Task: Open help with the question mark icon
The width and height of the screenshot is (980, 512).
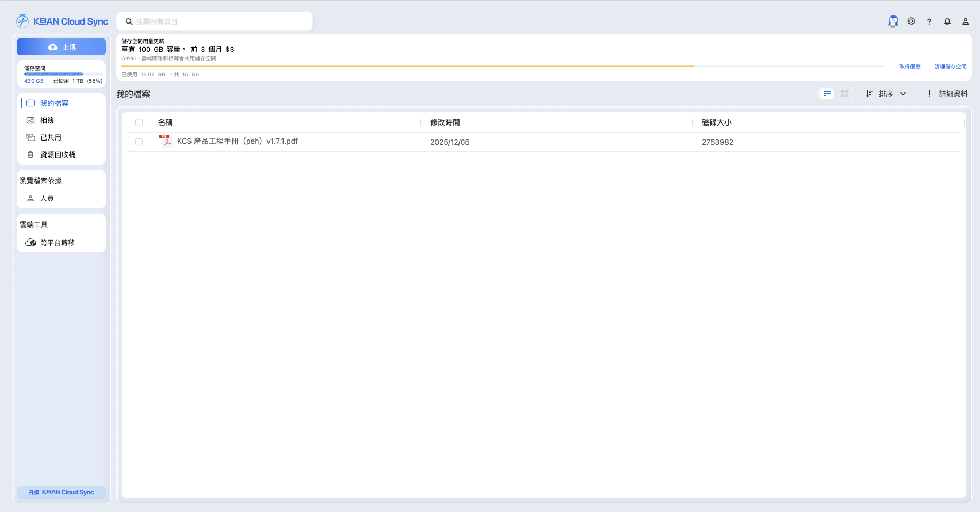Action: click(929, 21)
